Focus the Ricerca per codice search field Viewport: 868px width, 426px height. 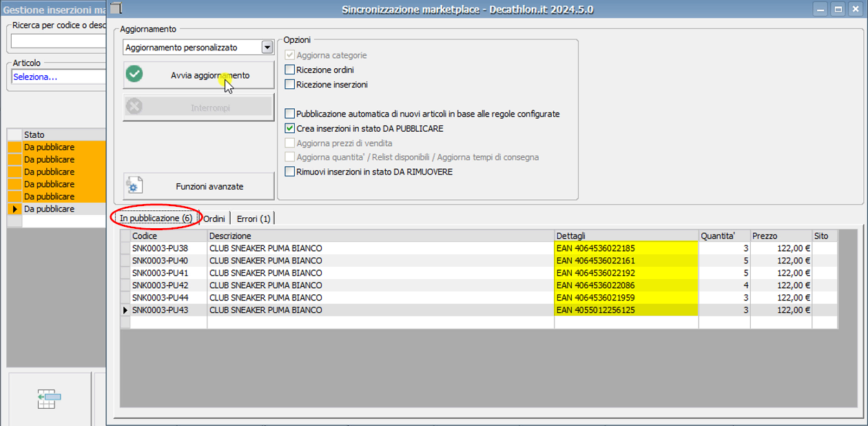[x=59, y=41]
